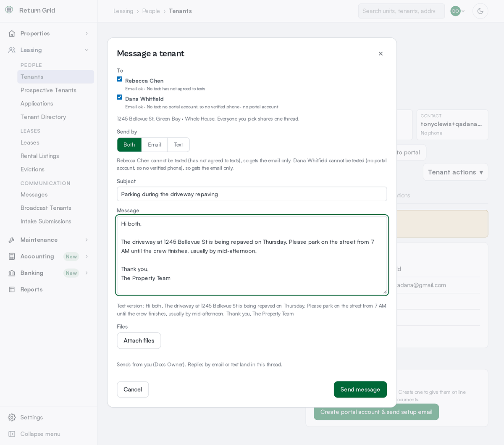Click the Leasing people icon
The height and width of the screenshot is (445, 504).
click(12, 50)
